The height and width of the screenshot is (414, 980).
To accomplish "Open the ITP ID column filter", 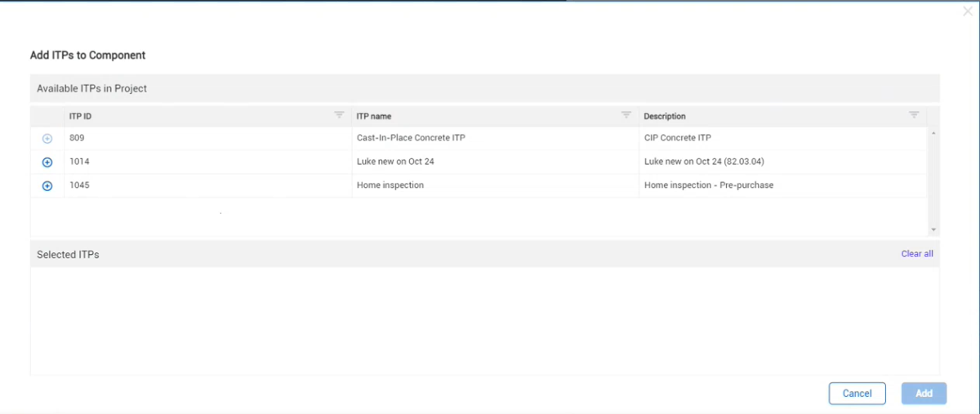I will (339, 115).
